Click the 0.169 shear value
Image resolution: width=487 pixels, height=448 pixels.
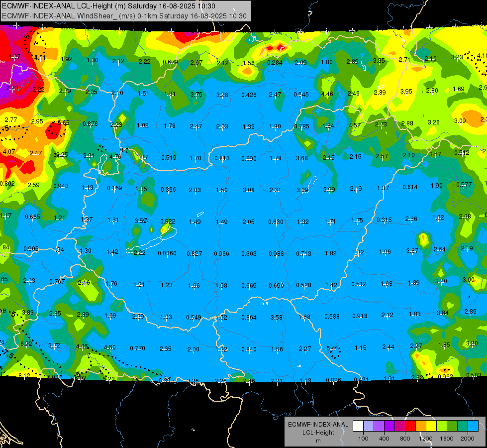(x=114, y=188)
